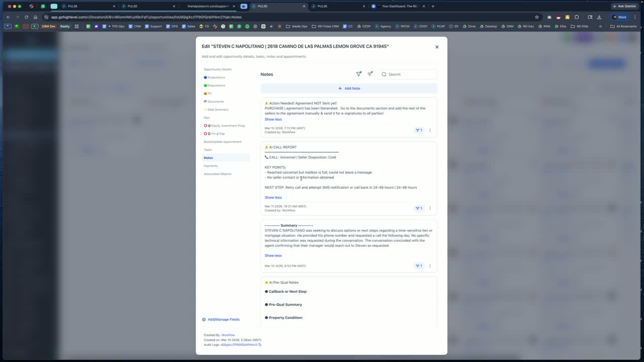Collapse AI Call Report note with Show less
The height and width of the screenshot is (362, 644).
pyautogui.click(x=273, y=198)
